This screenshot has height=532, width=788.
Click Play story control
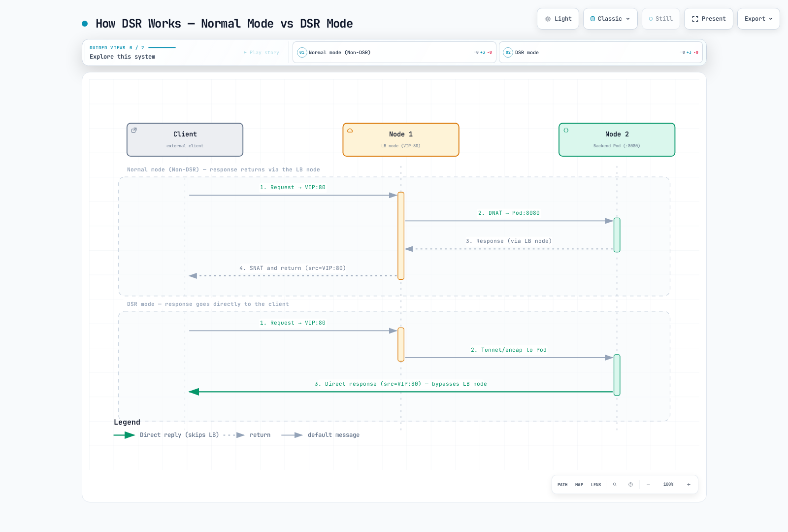(x=262, y=53)
